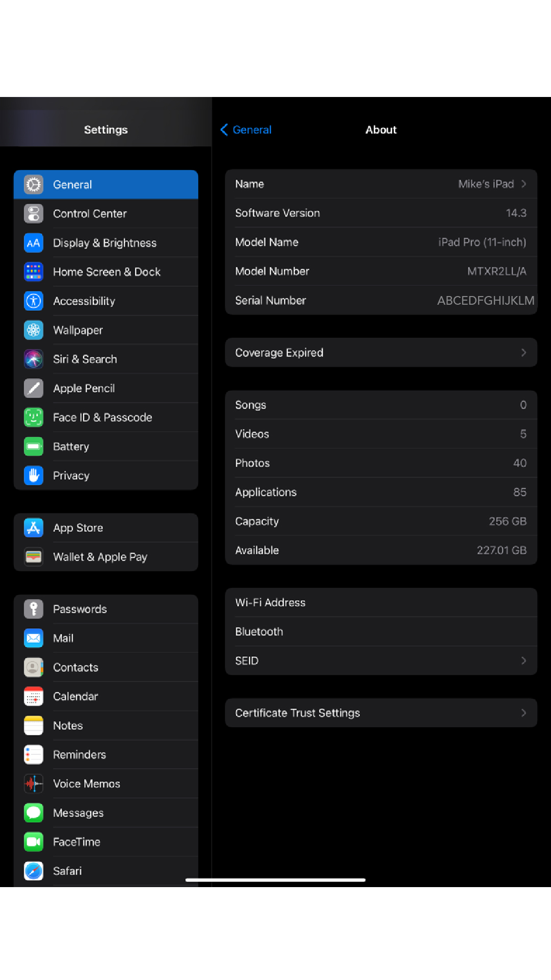Tap the Voice Memos waveform icon
This screenshot has height=980, width=551.
[x=34, y=784]
